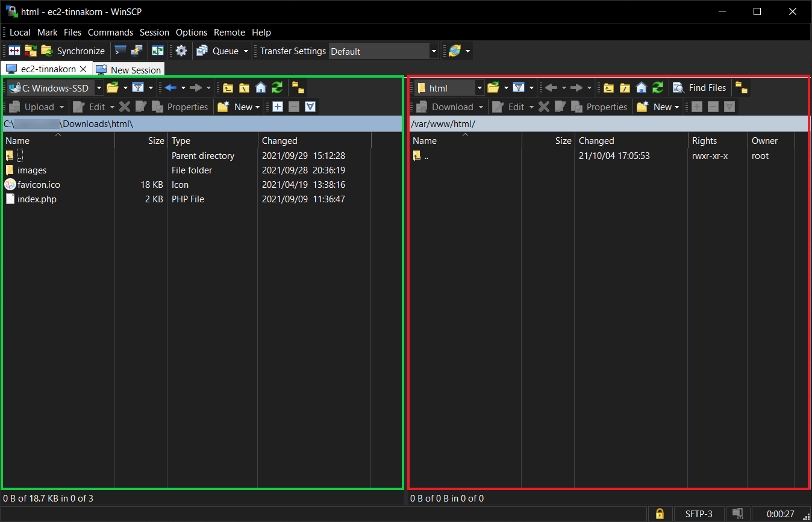This screenshot has width=812, height=522.
Task: Open Preferences gear icon
Action: (x=181, y=51)
